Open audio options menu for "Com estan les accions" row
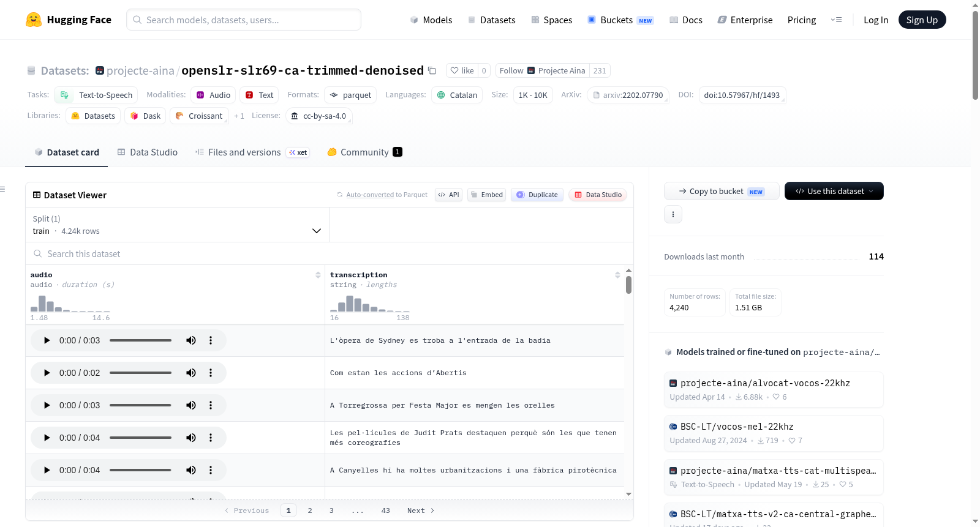The image size is (980, 527). coord(211,373)
